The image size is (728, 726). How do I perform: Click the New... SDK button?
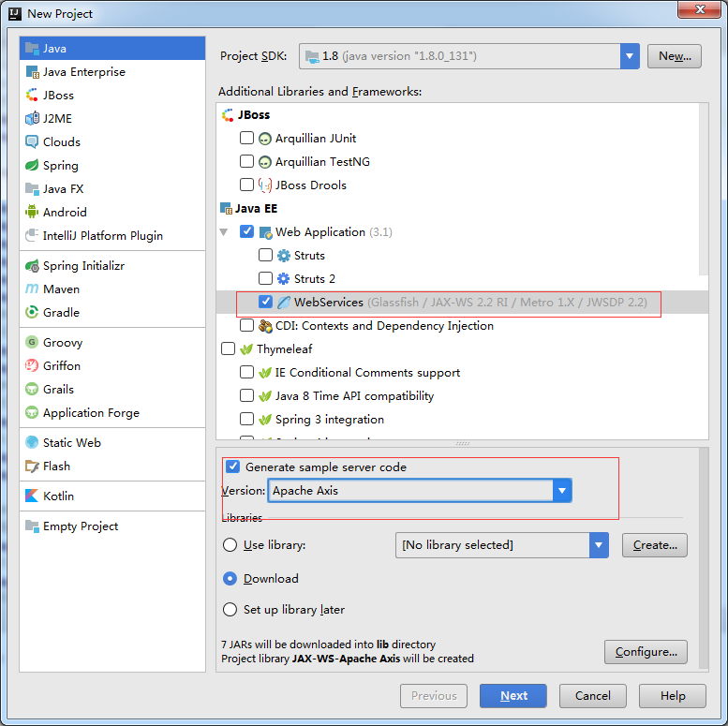click(675, 56)
